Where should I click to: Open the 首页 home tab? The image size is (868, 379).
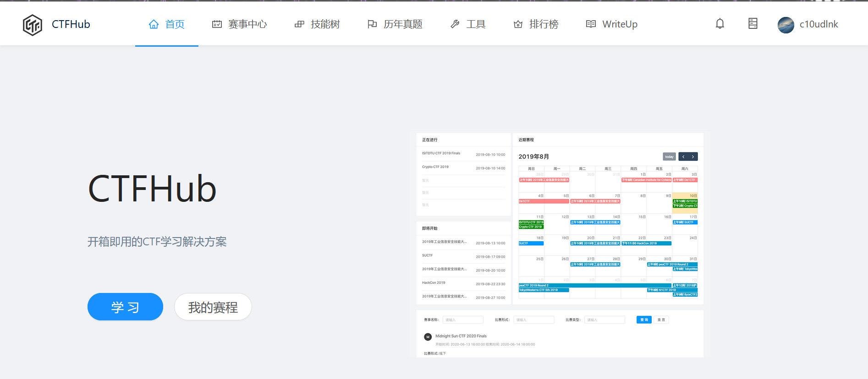click(167, 24)
